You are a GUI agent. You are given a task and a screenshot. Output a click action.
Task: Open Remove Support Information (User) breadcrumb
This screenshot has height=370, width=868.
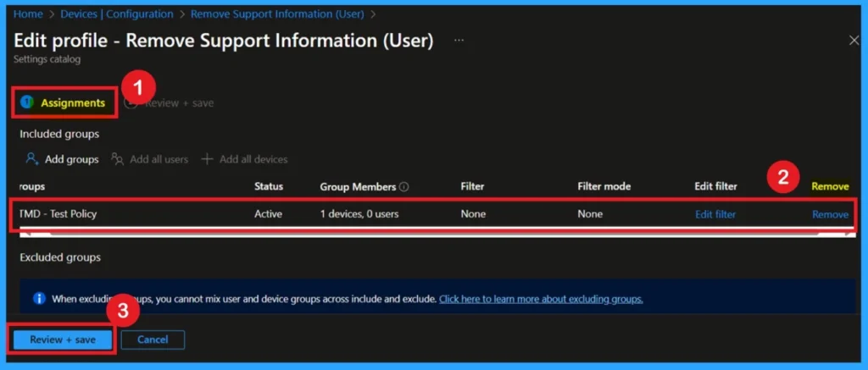pyautogui.click(x=277, y=14)
